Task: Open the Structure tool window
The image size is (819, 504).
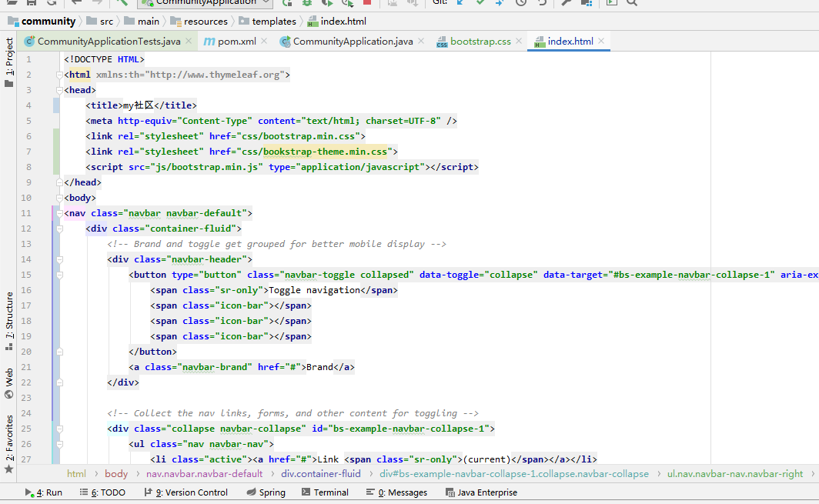Action: coord(9,321)
